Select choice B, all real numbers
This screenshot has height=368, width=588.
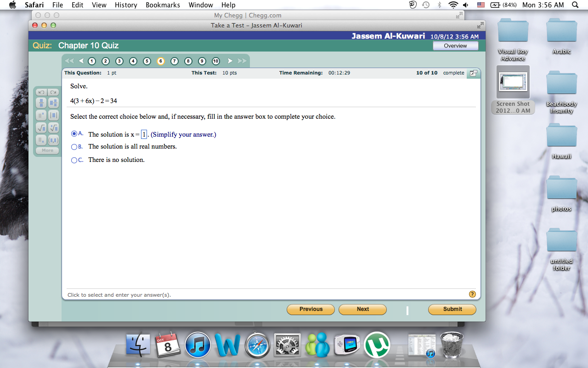(x=74, y=147)
